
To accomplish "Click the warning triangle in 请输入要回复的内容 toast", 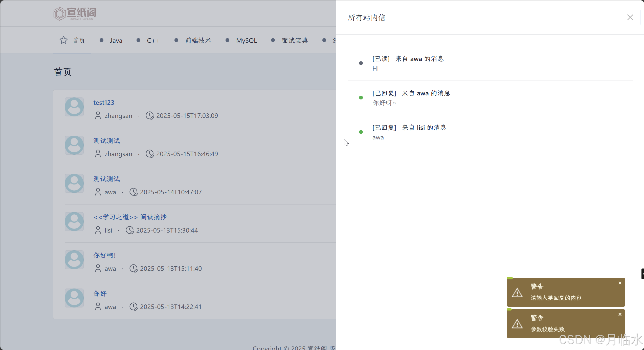I will pos(517,293).
